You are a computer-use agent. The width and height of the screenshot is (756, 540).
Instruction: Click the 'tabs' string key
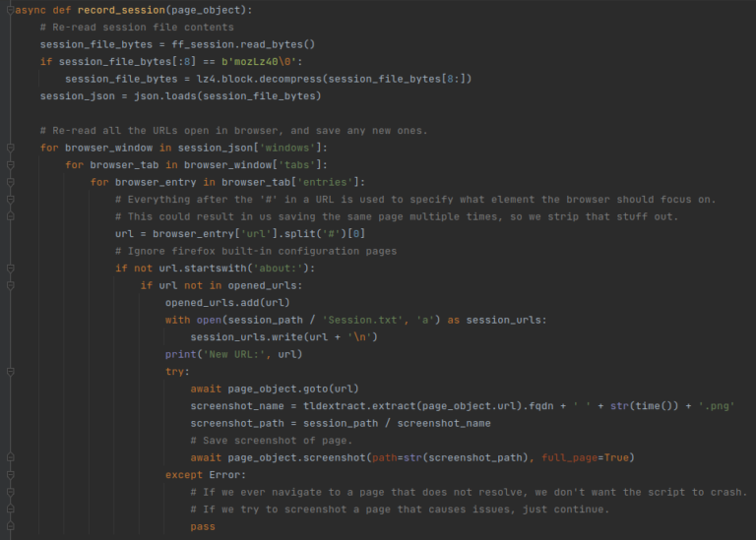click(296, 165)
